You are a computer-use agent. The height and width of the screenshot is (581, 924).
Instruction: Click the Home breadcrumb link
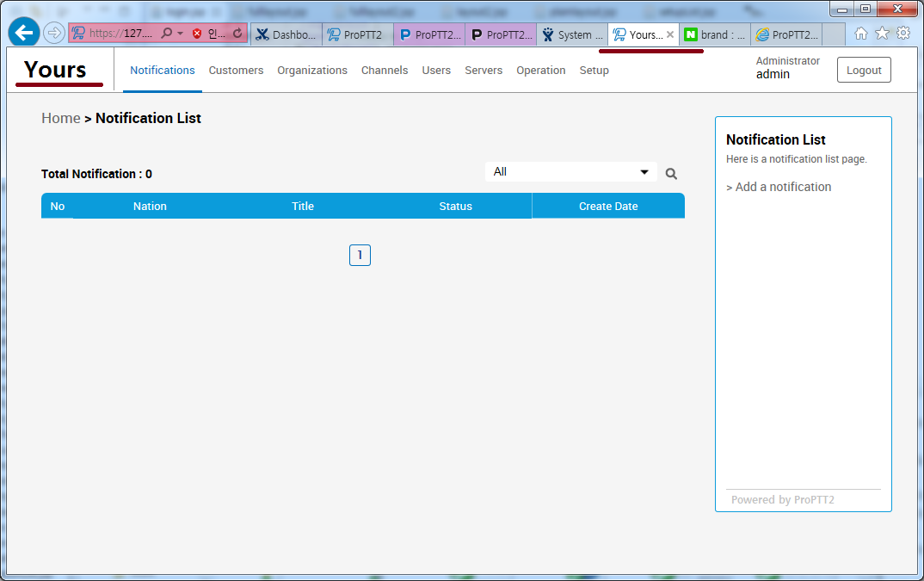tap(61, 118)
